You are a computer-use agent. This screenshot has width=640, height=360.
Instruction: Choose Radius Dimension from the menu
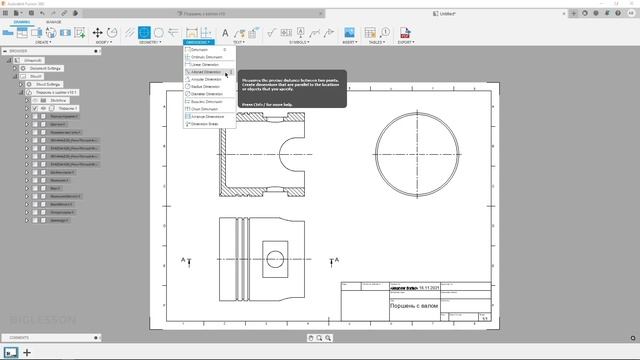209,87
